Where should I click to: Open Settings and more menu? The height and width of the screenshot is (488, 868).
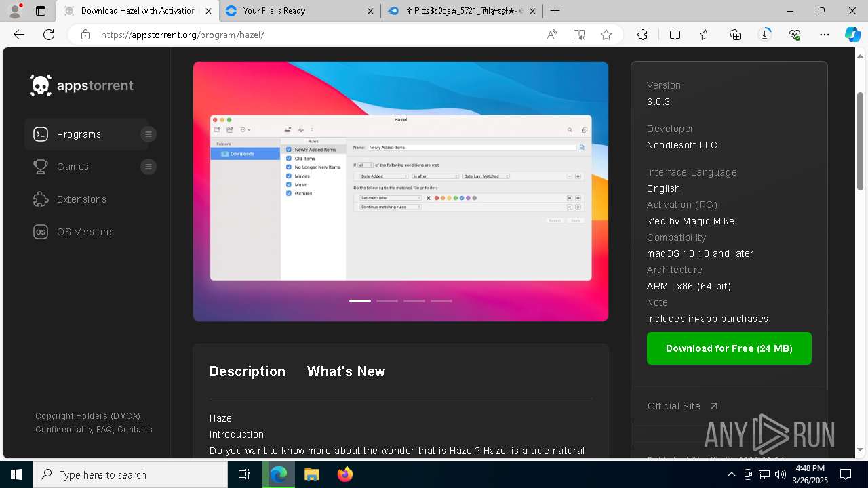coord(825,35)
